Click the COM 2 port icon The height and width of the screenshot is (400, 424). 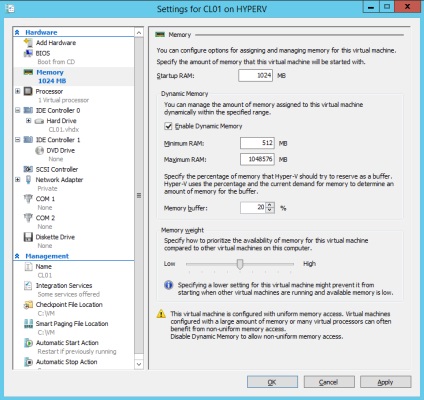point(28,218)
